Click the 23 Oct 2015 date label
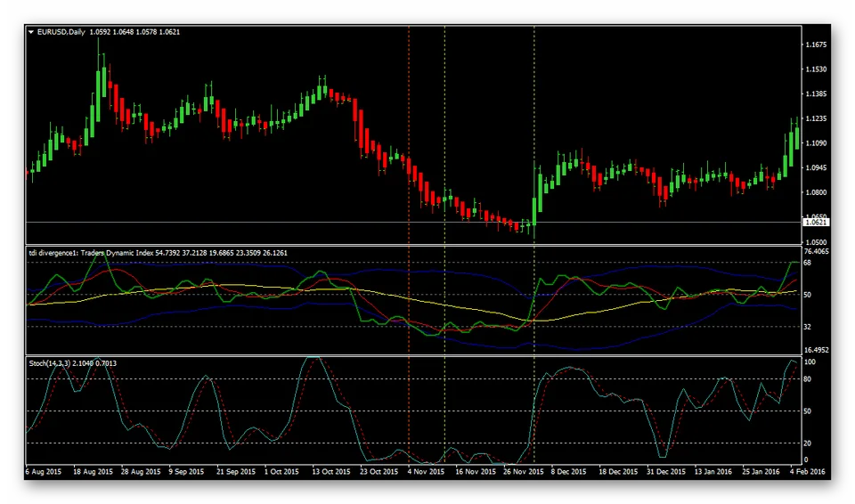This screenshot has width=855, height=504. click(379, 471)
